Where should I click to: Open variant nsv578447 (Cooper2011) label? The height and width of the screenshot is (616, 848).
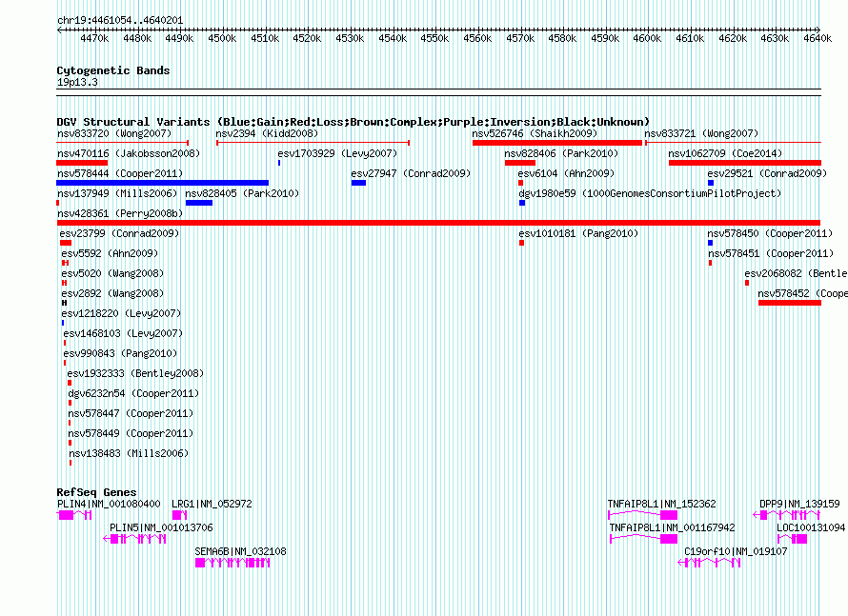coord(131,413)
